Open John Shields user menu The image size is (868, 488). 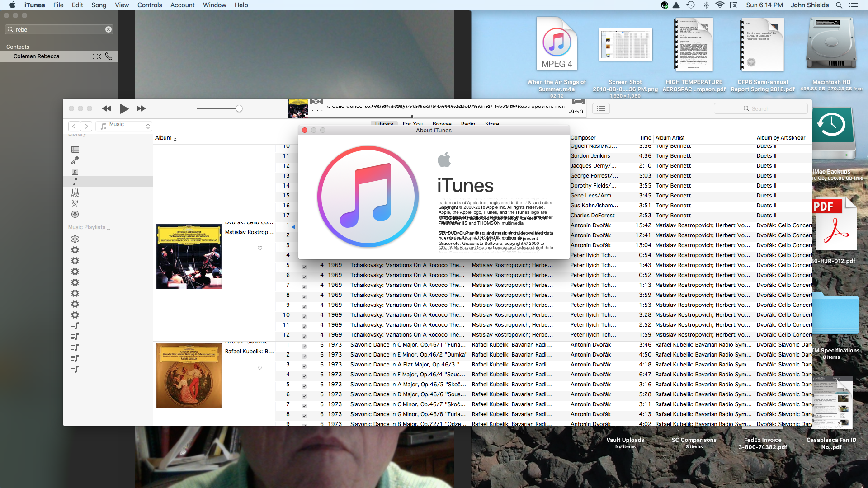[x=809, y=5]
